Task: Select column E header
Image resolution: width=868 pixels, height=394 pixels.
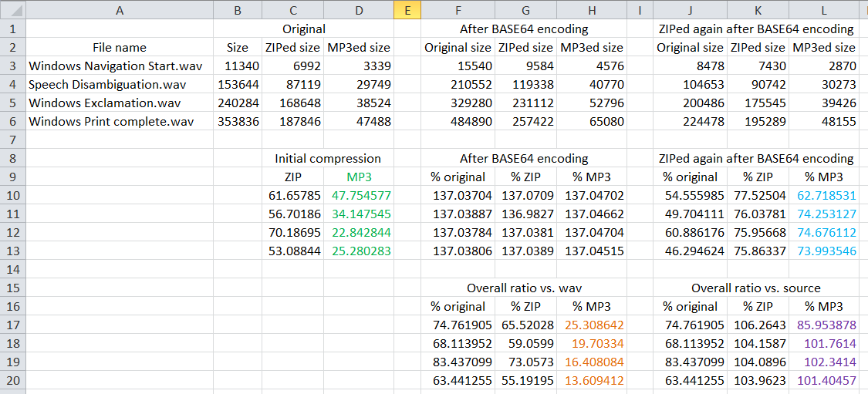Action: (x=407, y=9)
